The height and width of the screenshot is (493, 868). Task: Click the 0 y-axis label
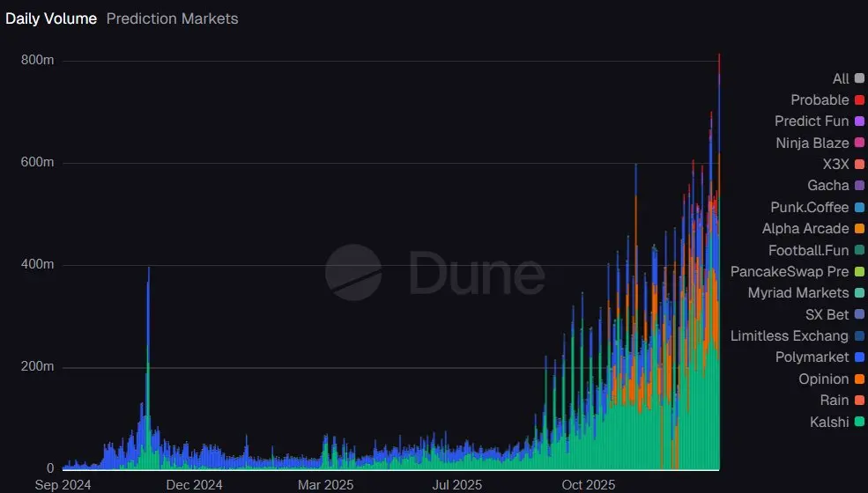pyautogui.click(x=50, y=468)
